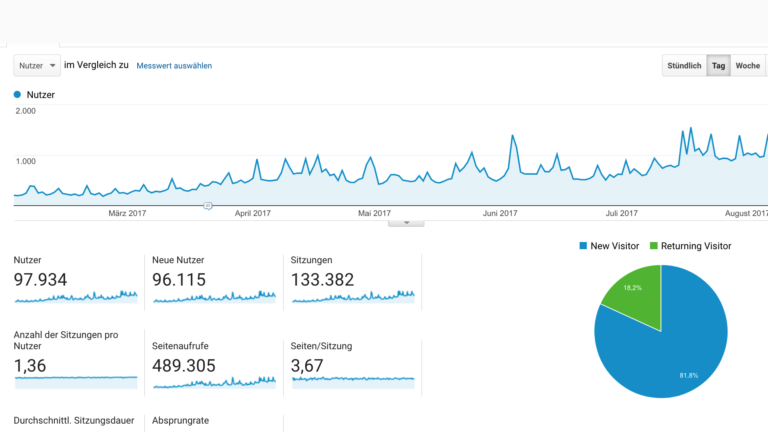The height and width of the screenshot is (432, 768).
Task: Select the Absprungrate metric label
Action: click(x=180, y=421)
